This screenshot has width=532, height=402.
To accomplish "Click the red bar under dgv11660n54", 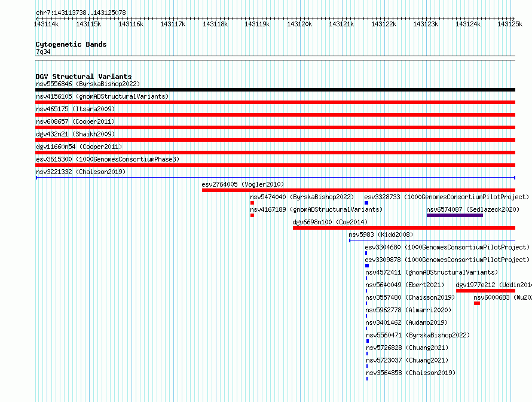I will coord(275,153).
